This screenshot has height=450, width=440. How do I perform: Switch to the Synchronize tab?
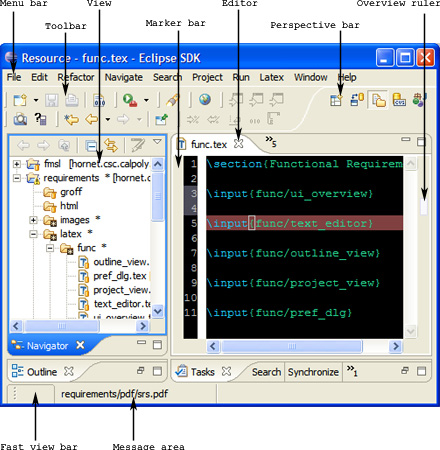pos(313,372)
